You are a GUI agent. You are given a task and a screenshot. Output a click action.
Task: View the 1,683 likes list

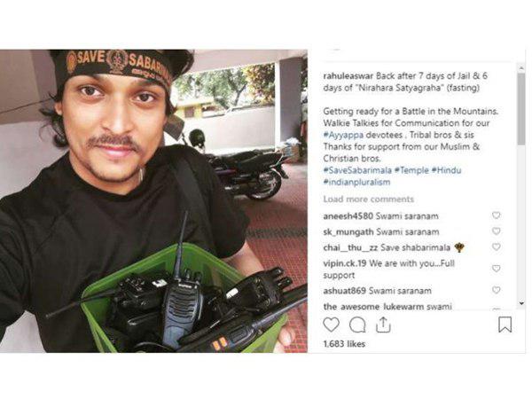pos(344,344)
